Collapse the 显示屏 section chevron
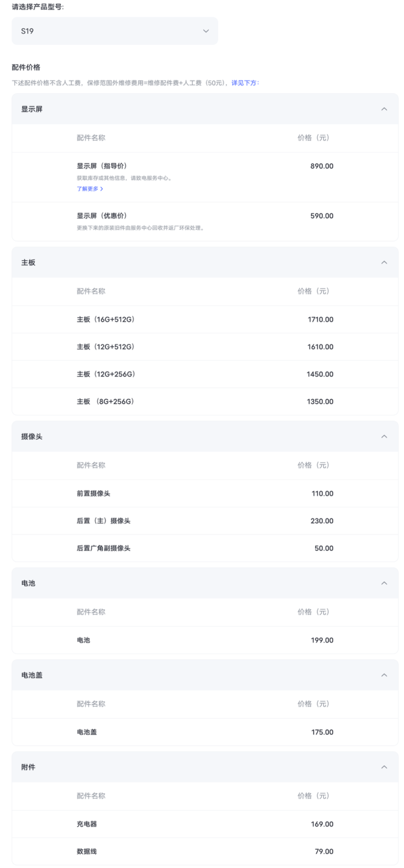This screenshot has width=404, height=868. 384,109
